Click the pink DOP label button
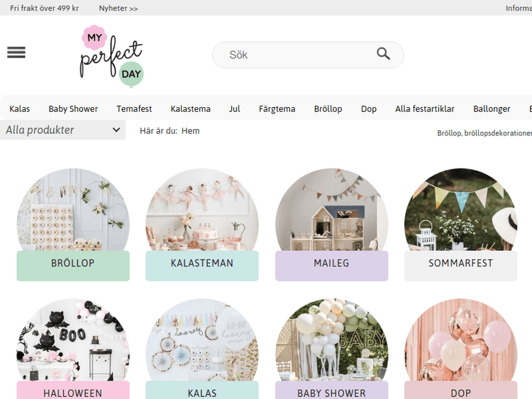Screen dimensions: 532x399 460,392
